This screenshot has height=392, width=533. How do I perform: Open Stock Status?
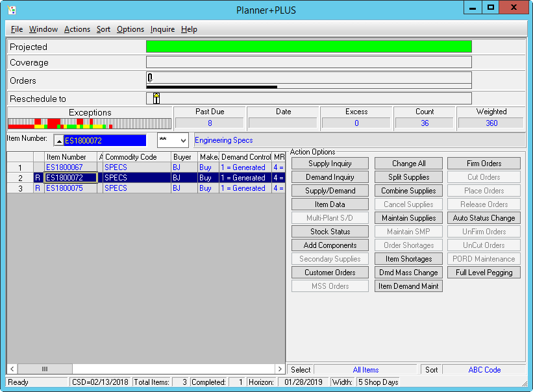[330, 231]
